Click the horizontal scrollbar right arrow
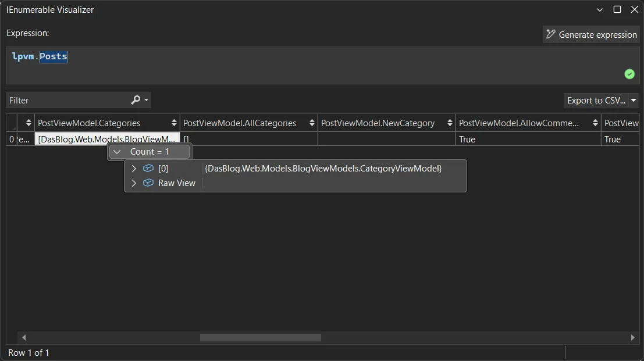 (x=633, y=337)
